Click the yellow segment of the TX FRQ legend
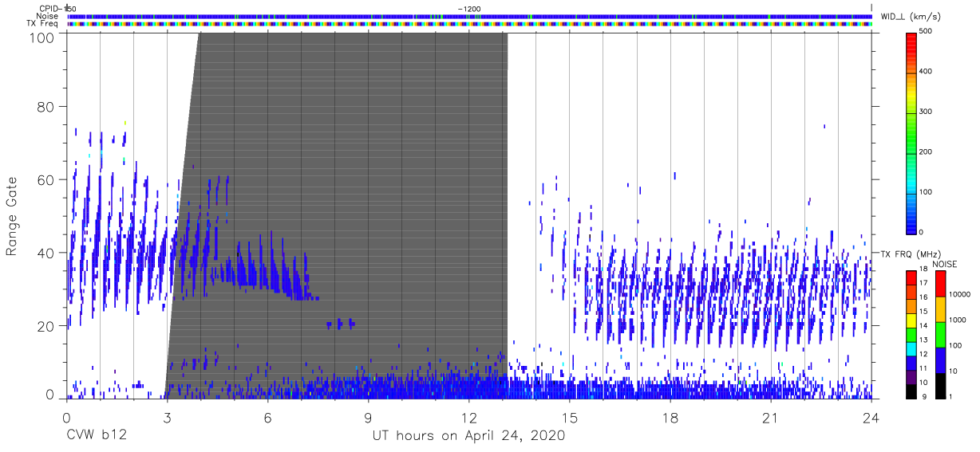This screenshot has height=452, width=980. coord(911,322)
